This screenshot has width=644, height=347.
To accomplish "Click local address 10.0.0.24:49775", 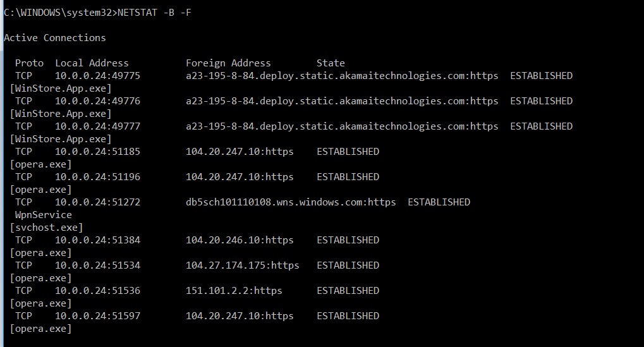I will [x=98, y=76].
